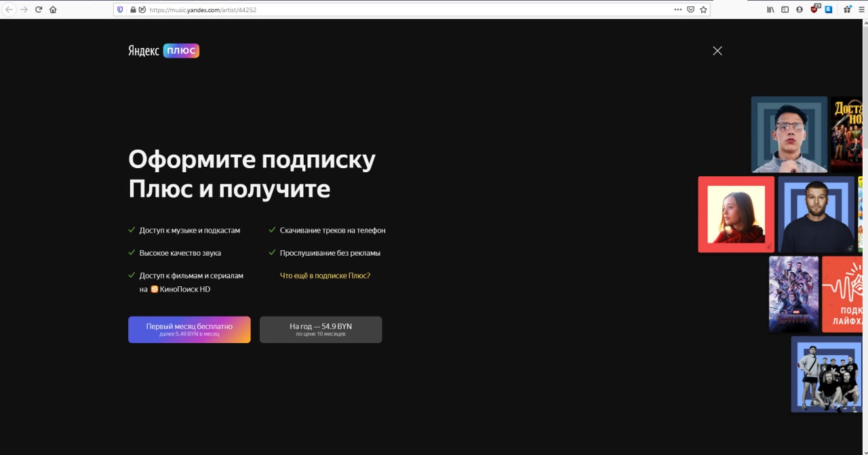
Task: Click 'Прослушивание без рекламы' text
Action: click(x=330, y=253)
